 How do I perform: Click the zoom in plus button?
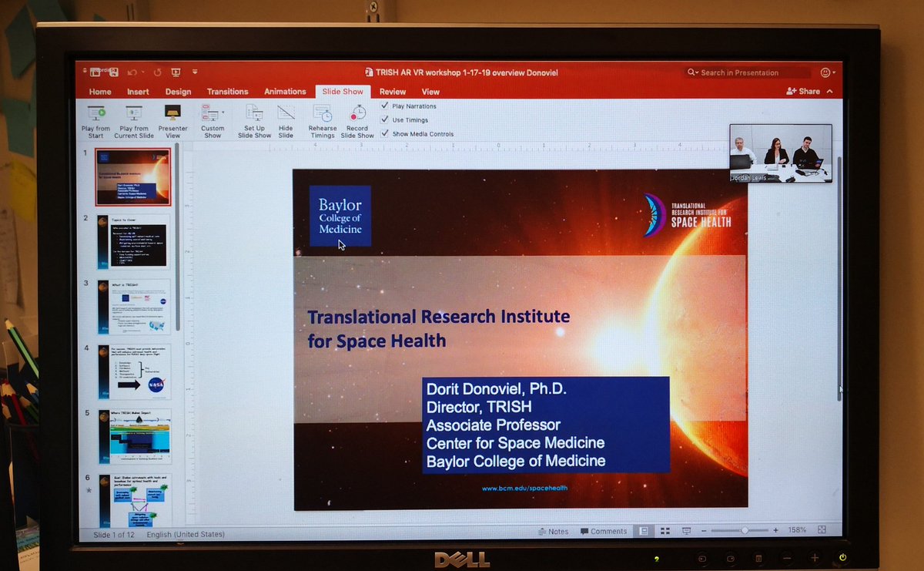coord(775,530)
